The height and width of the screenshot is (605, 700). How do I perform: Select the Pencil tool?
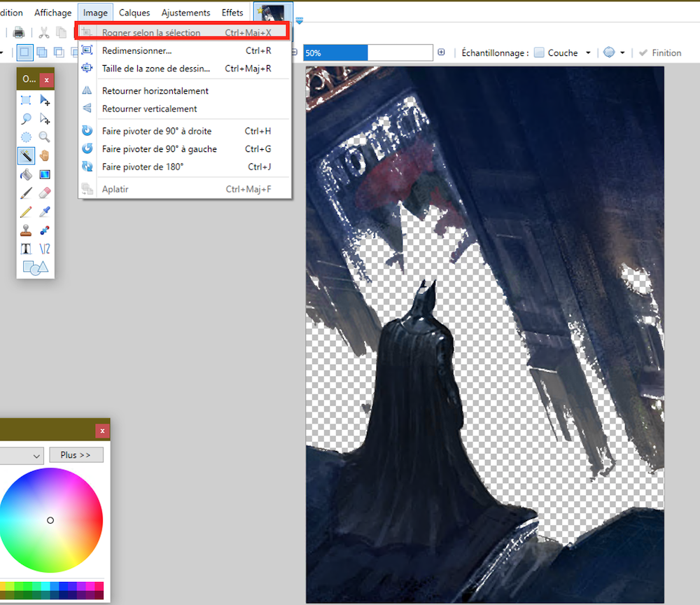point(26,211)
